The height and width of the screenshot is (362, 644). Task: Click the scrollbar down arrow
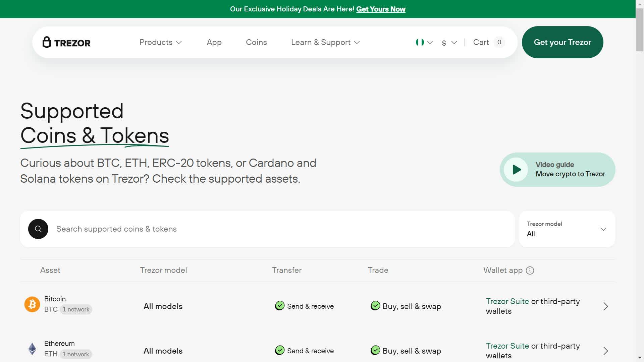(640, 358)
